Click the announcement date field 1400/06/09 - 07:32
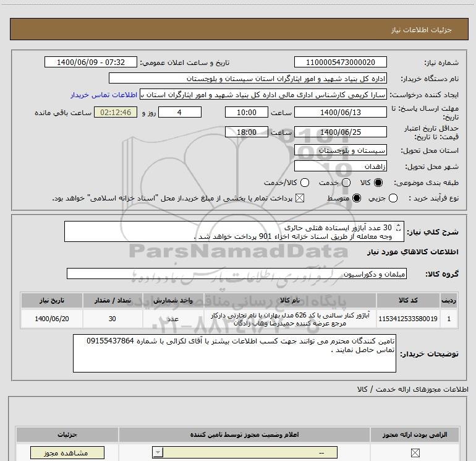Image resolution: width=476 pixels, height=461 pixels. coord(91,62)
